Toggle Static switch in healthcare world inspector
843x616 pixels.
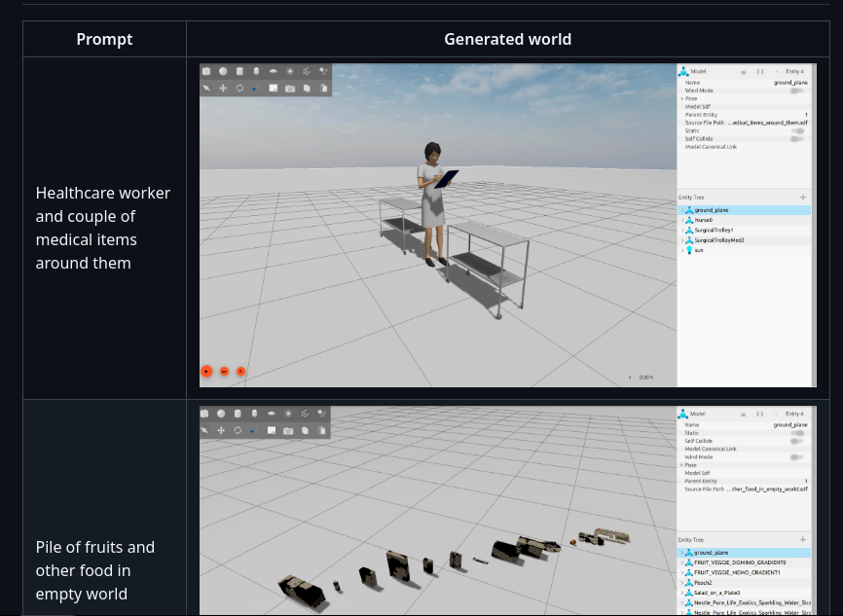(797, 130)
